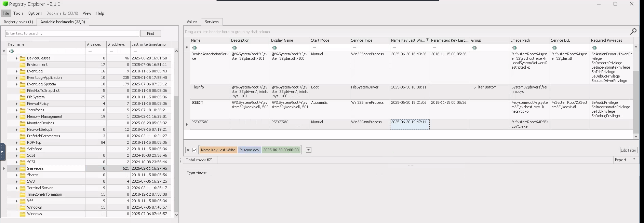Click the horizontal splitter dots above Type viewer

coord(411,166)
